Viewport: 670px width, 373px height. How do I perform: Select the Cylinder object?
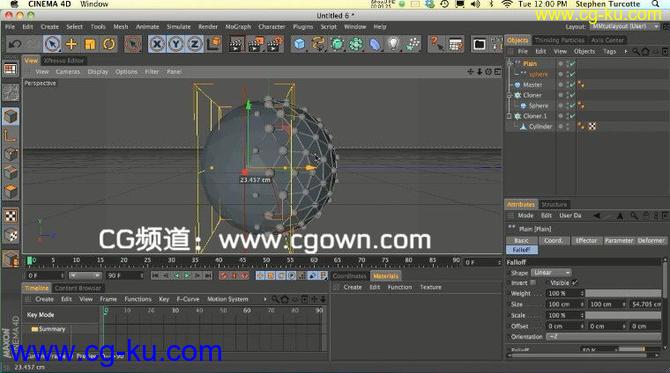point(541,126)
